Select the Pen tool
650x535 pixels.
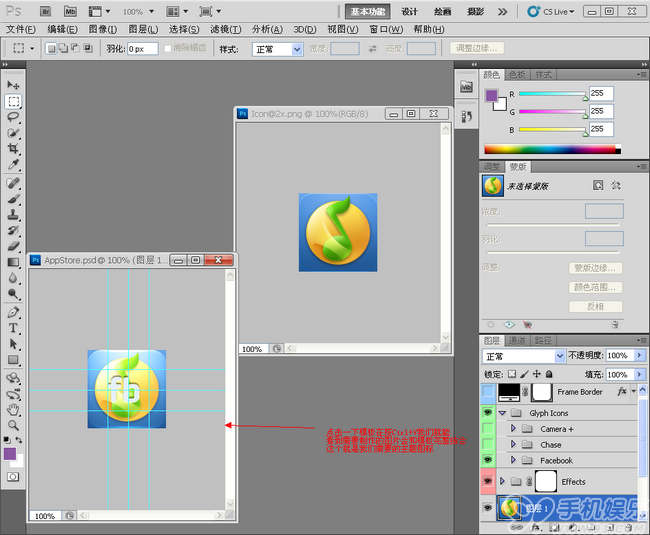point(13,312)
